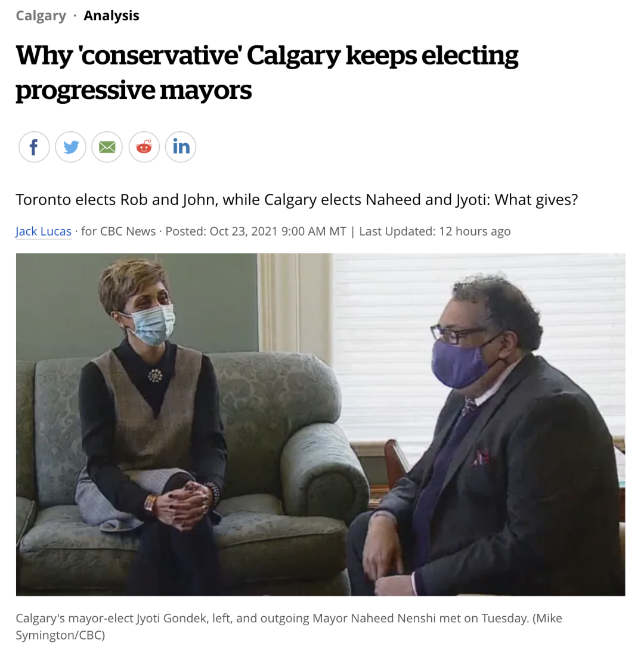Share the article on Twitter
The image size is (644, 652).
coord(71,147)
